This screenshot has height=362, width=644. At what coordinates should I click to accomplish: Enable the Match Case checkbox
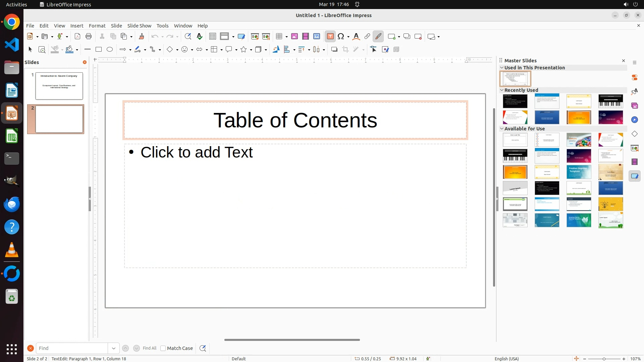[163, 348]
